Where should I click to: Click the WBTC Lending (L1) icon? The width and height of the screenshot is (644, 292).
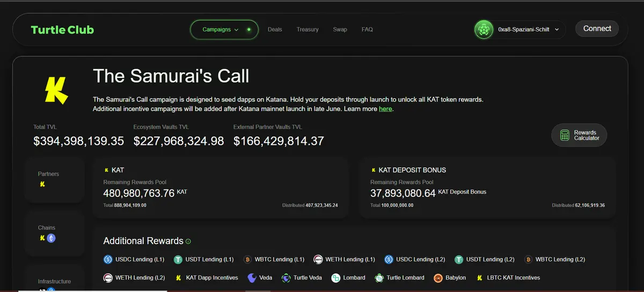point(247,259)
